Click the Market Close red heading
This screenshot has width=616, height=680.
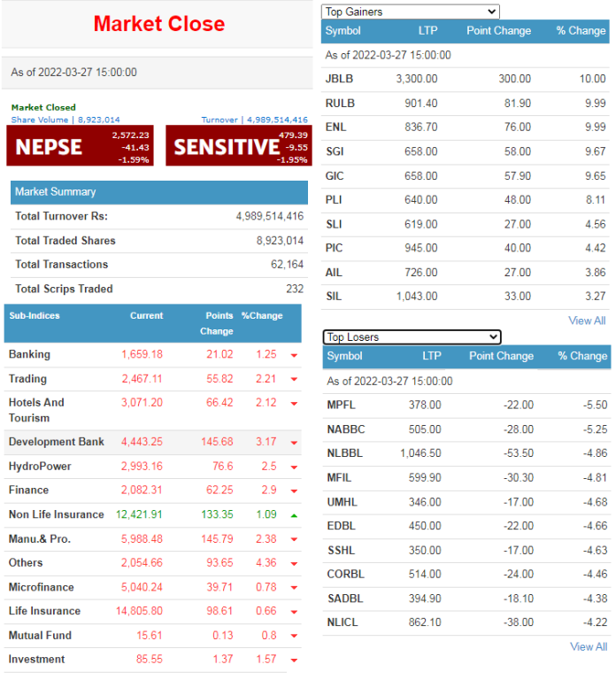click(x=159, y=24)
